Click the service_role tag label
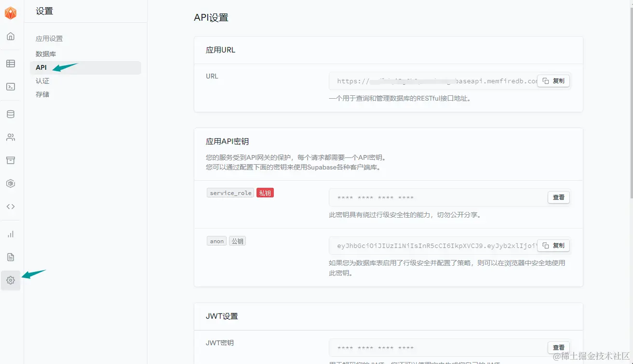Viewport: 633px width, 364px height. [x=230, y=193]
